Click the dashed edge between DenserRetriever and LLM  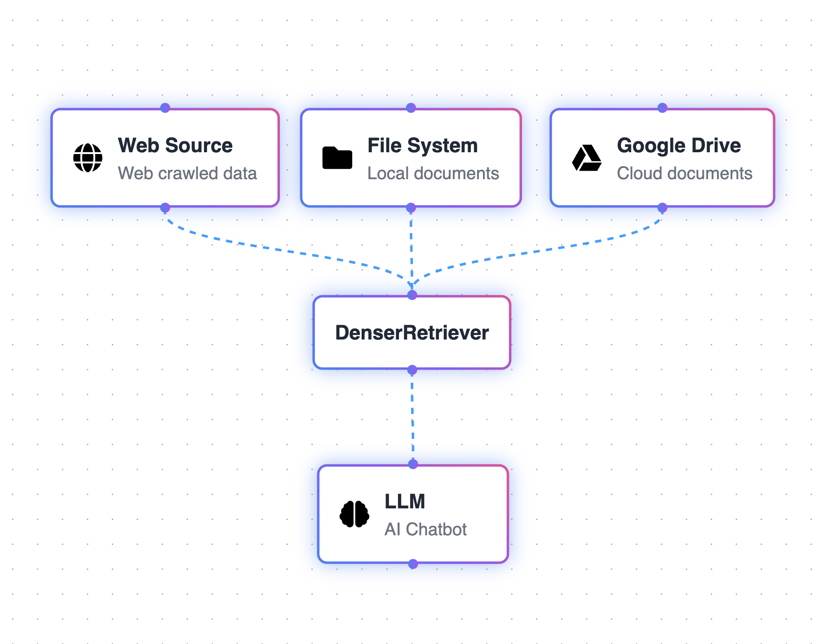coord(412,417)
